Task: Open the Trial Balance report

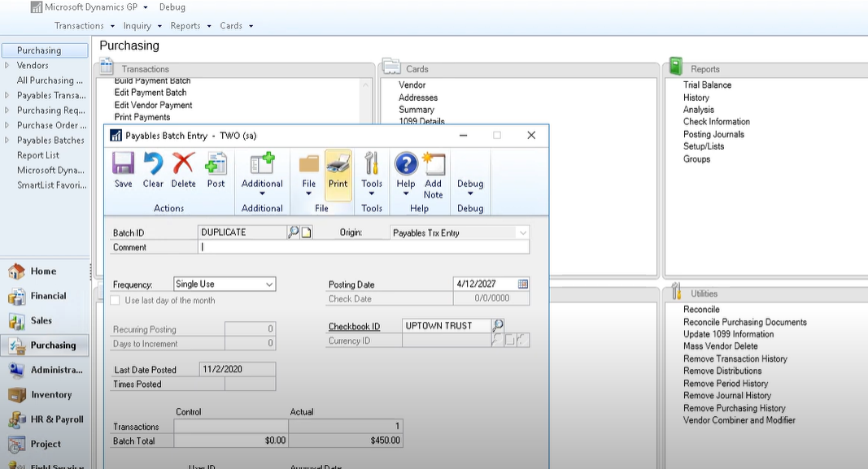Action: pyautogui.click(x=704, y=85)
